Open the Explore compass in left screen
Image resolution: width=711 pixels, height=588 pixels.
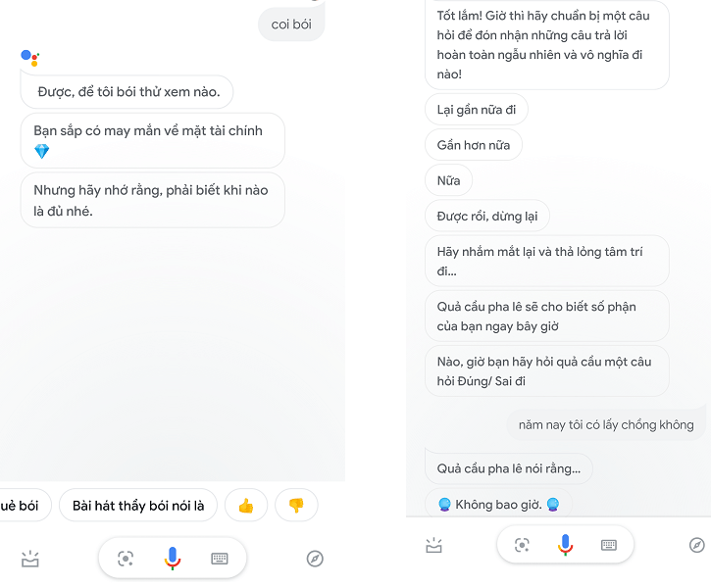coord(315,559)
